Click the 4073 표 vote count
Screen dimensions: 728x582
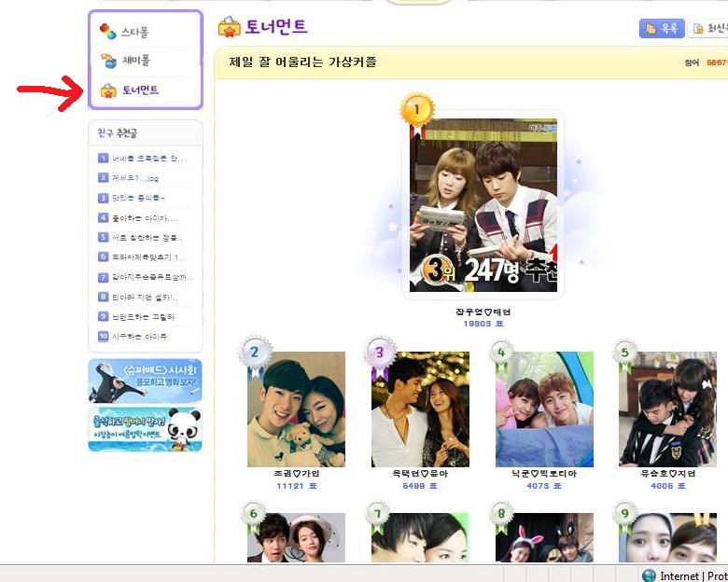point(544,486)
